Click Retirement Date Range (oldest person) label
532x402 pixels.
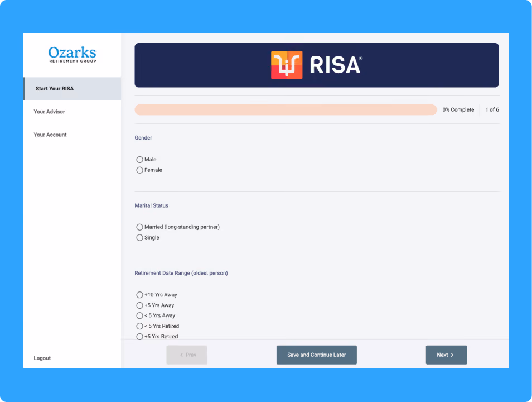pyautogui.click(x=181, y=273)
